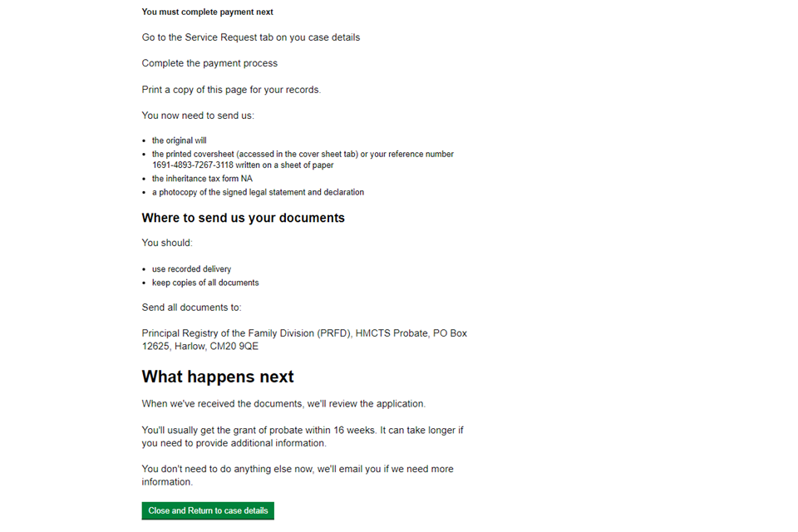Click the Principal Registry postal address text
Screen dimensions: 798x532
[x=304, y=339]
